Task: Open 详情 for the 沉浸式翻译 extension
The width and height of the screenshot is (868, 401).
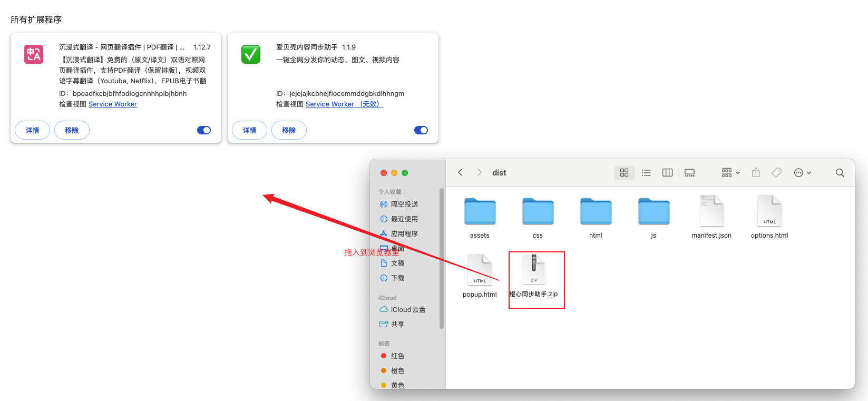Action: (33, 130)
